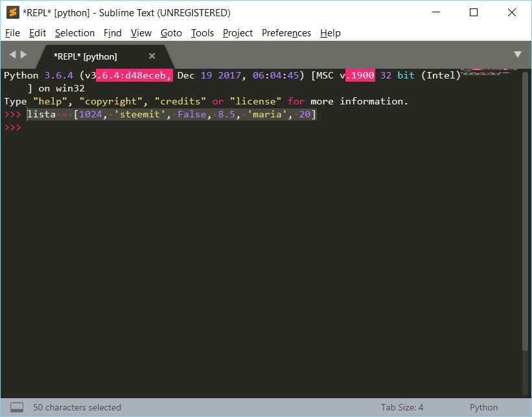Viewport: 532px width, 417px height.
Task: Click the Sublime Text app logo icon
Action: [x=13, y=12]
